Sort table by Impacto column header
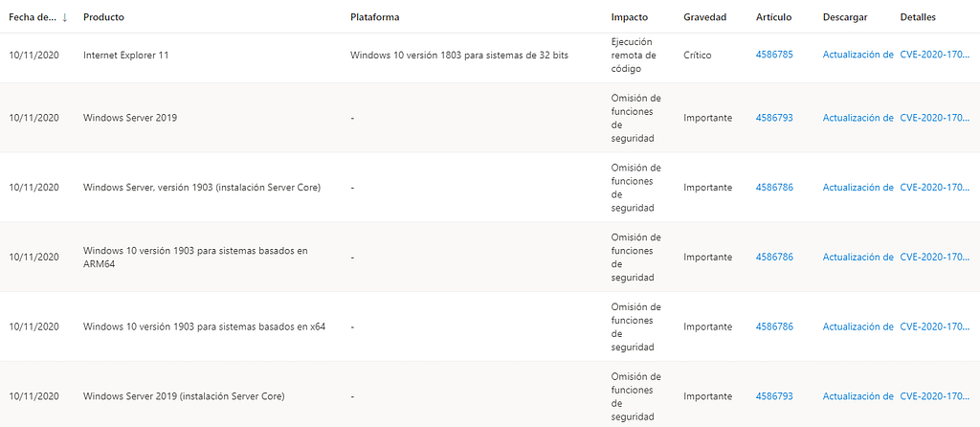 click(629, 17)
